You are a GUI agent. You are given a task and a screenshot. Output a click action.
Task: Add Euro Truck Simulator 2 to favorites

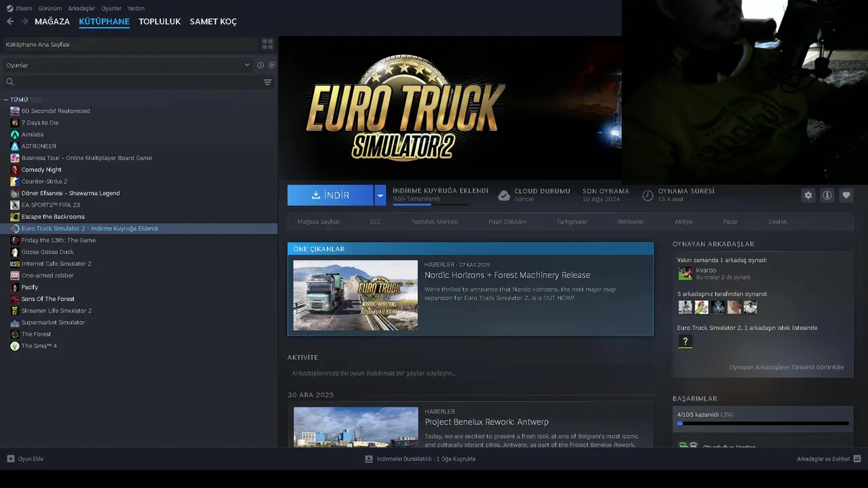[x=846, y=195]
